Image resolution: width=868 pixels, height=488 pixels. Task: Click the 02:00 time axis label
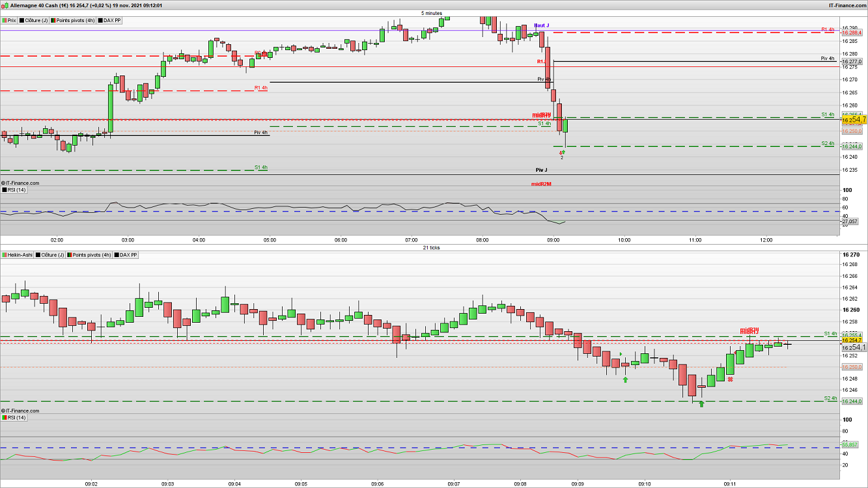point(57,239)
